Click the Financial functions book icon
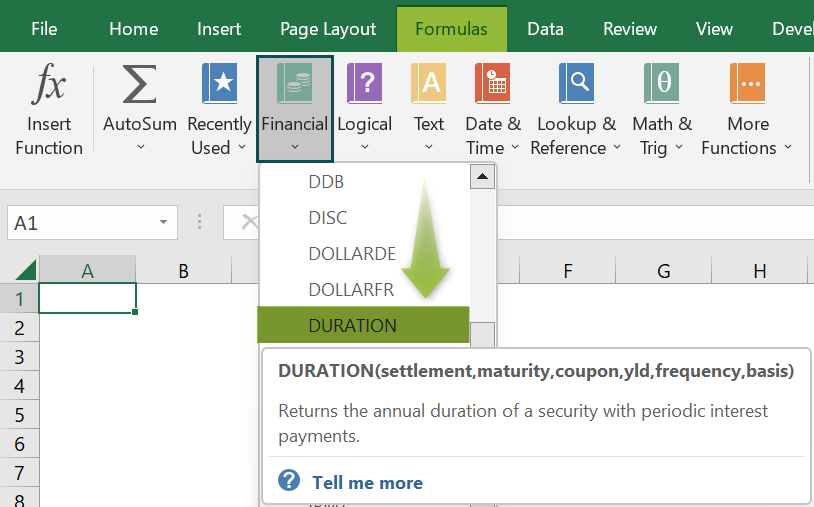Image resolution: width=814 pixels, height=507 pixels. [294, 83]
